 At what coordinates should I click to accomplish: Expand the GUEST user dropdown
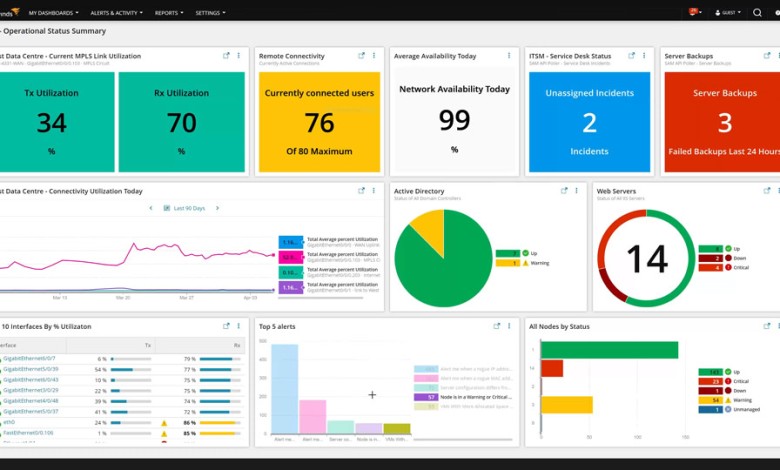728,12
